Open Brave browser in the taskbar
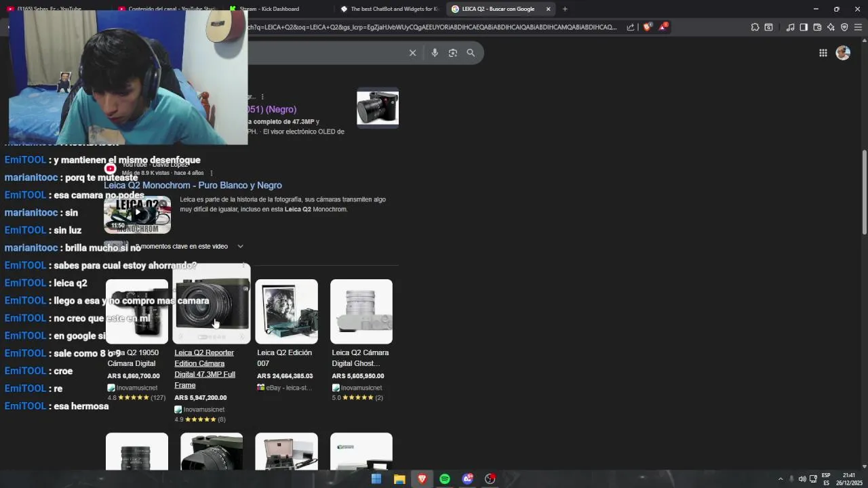This screenshot has height=488, width=868. [x=422, y=479]
